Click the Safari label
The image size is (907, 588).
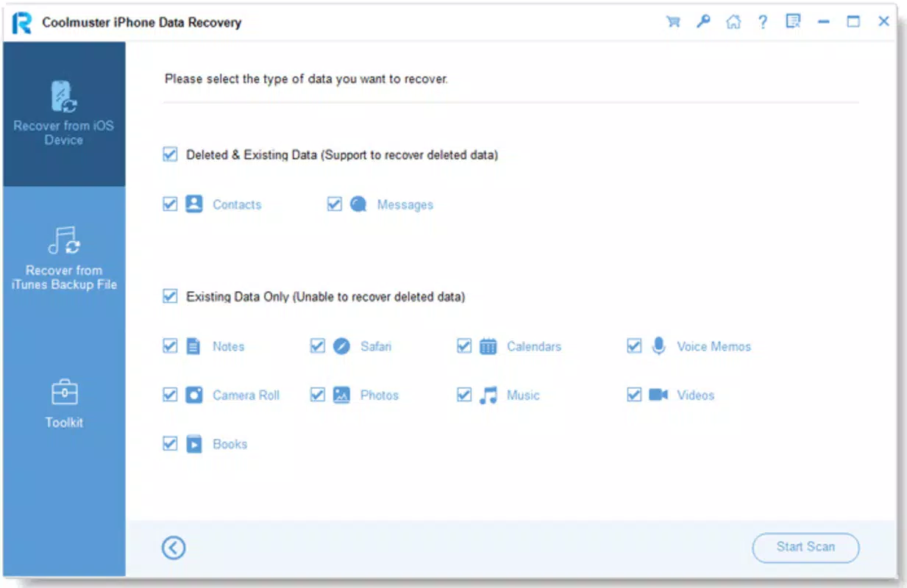376,346
